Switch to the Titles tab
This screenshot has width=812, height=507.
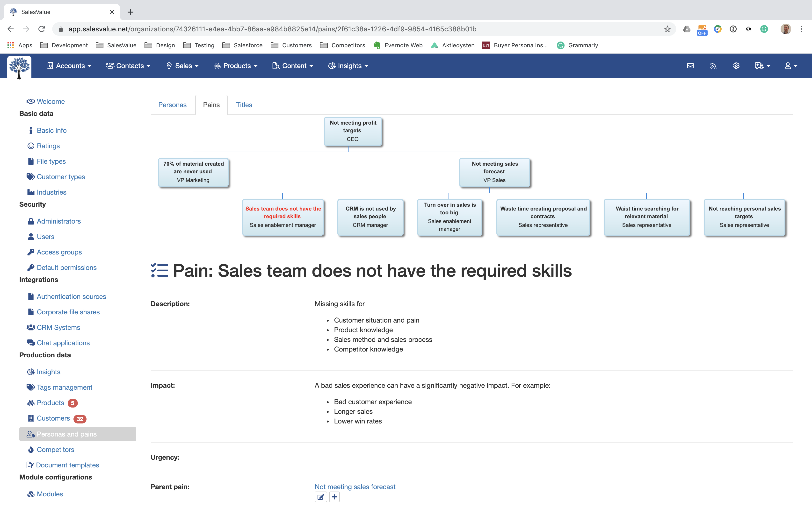point(244,105)
